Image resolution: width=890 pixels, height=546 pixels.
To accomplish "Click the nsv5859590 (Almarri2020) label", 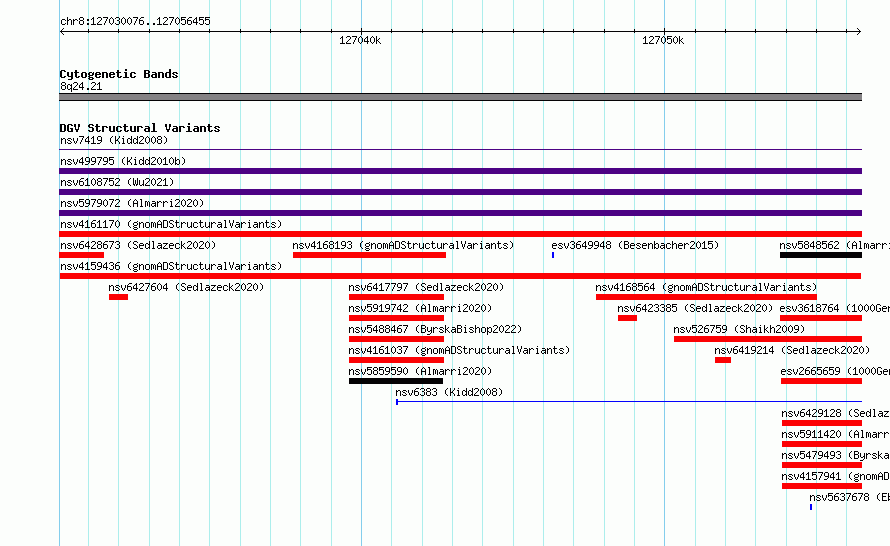I will (420, 371).
